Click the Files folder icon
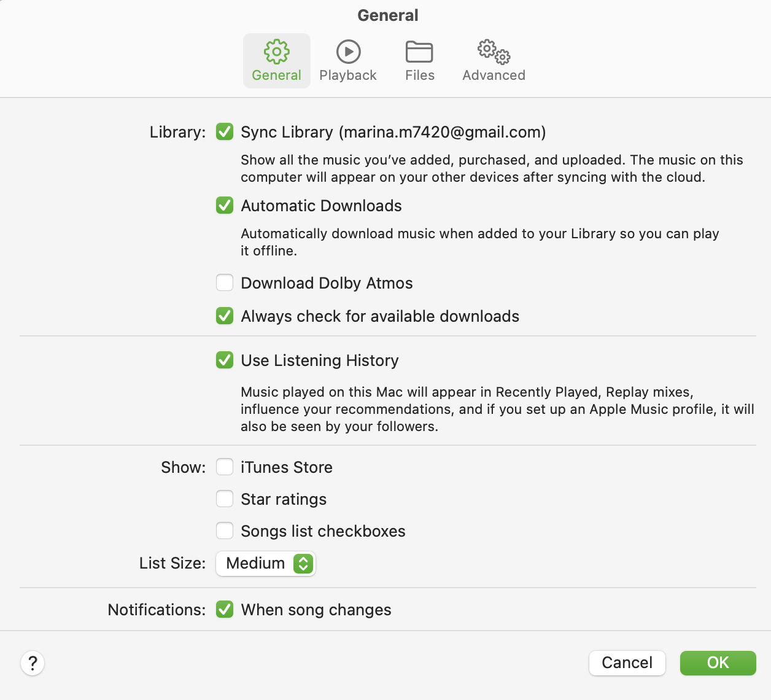Image resolution: width=771 pixels, height=700 pixels. point(419,52)
